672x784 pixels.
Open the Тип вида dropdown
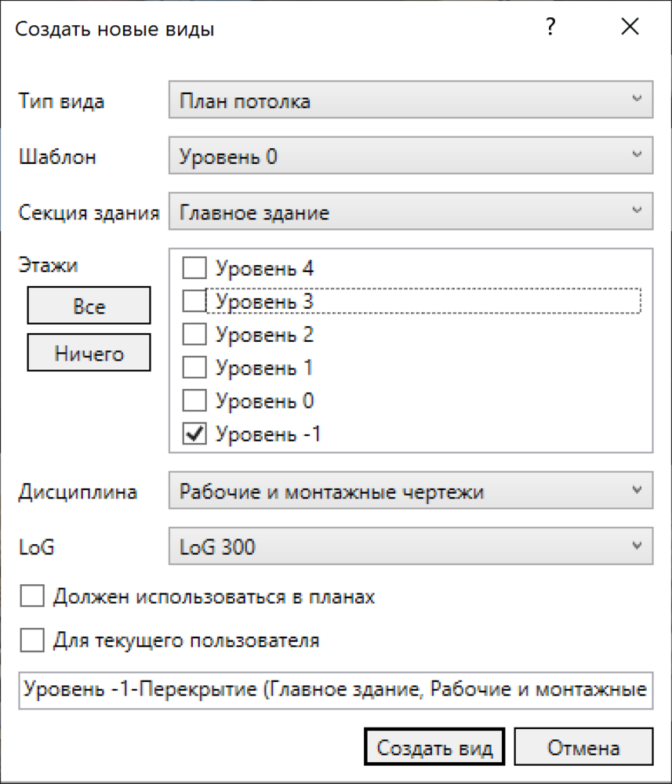[x=410, y=100]
